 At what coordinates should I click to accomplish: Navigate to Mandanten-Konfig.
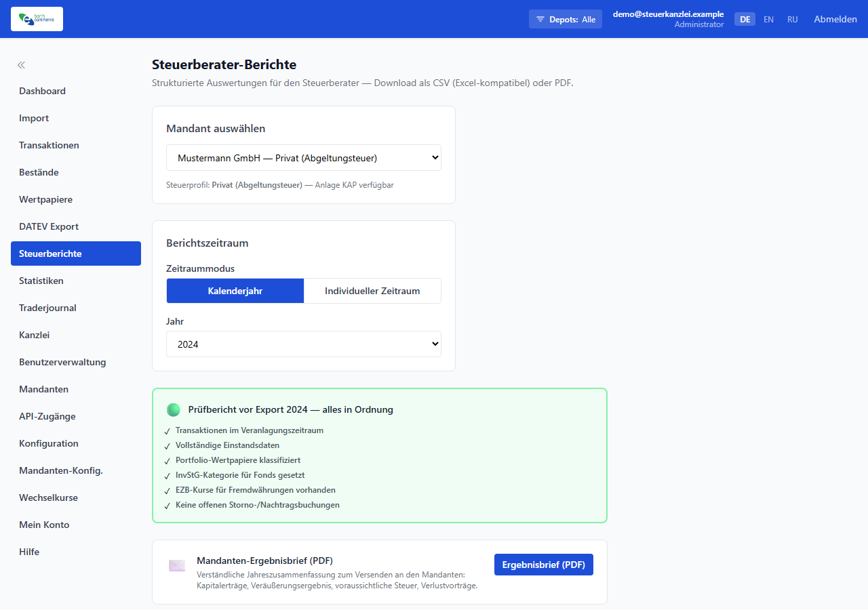76,470
